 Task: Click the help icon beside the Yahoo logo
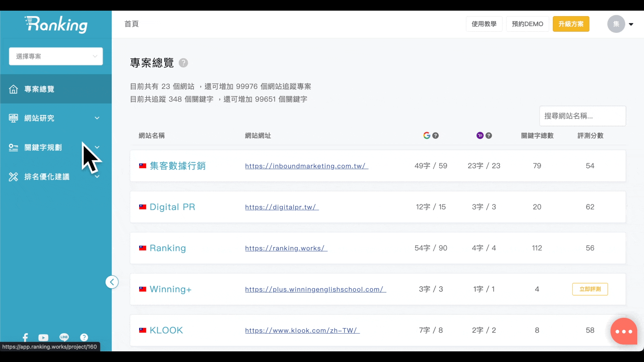(489, 135)
